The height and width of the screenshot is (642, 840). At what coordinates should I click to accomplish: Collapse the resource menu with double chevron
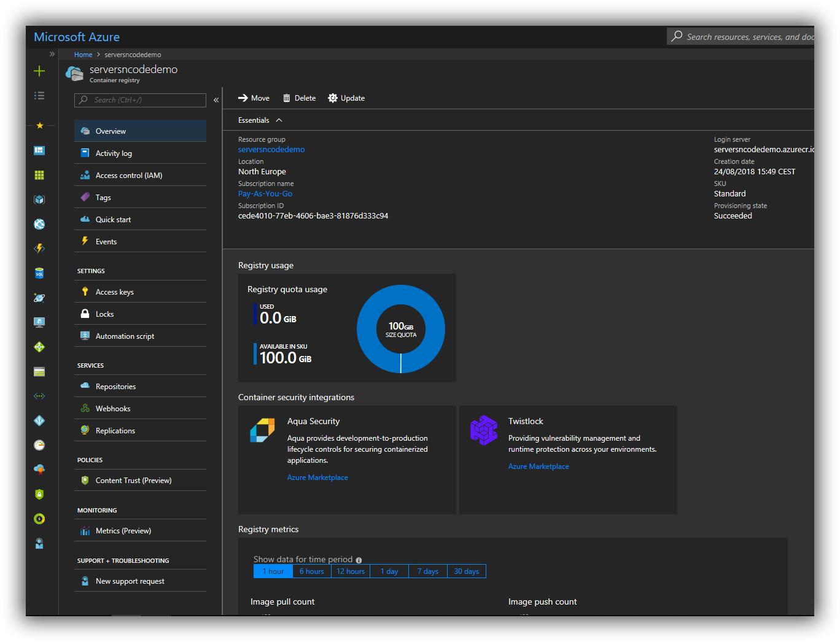pyautogui.click(x=216, y=100)
